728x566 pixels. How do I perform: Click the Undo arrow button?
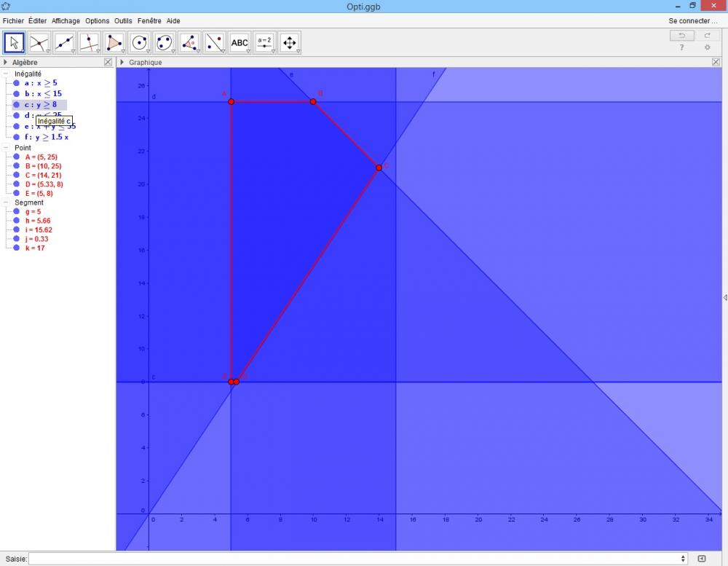pos(682,36)
